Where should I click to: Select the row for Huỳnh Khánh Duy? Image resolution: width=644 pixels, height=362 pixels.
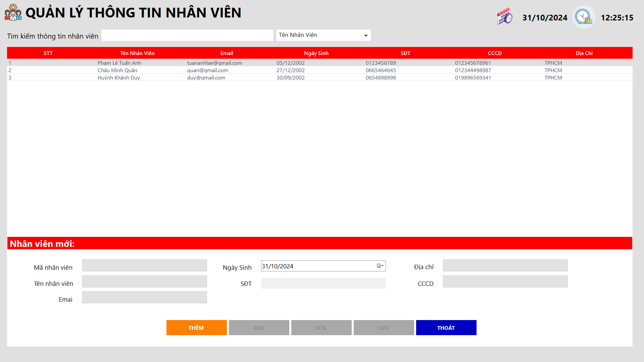pyautogui.click(x=319, y=77)
